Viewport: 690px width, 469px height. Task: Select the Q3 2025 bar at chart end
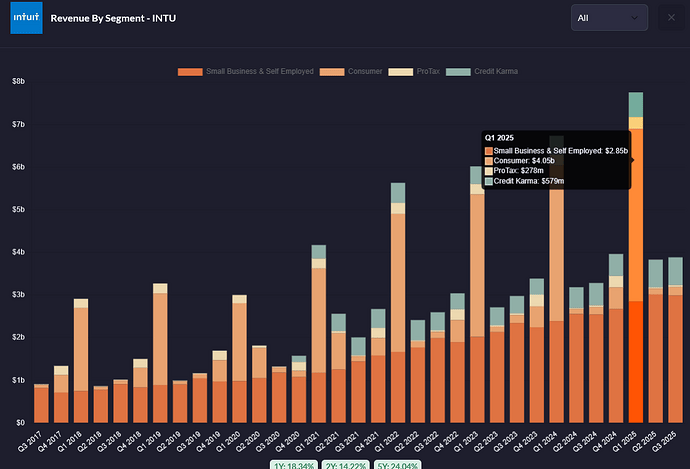click(675, 350)
